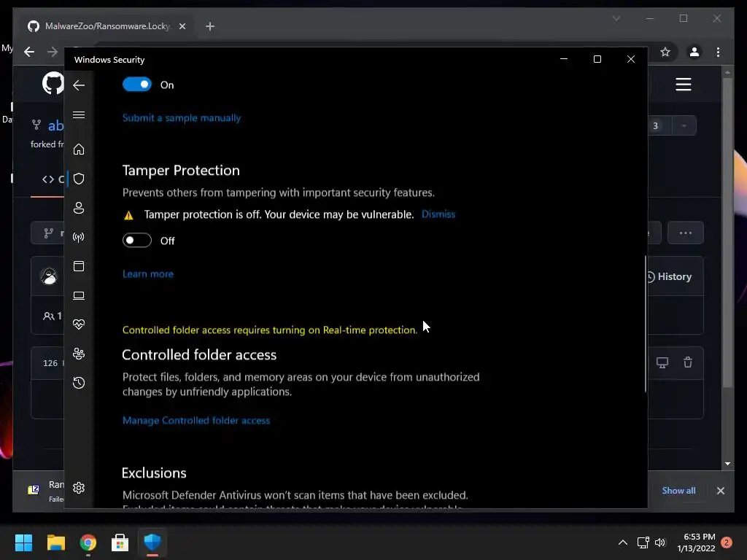The height and width of the screenshot is (560, 747).
Task: Close the MalwareZoo/Ransomware.Locky tab
Action: click(x=182, y=27)
